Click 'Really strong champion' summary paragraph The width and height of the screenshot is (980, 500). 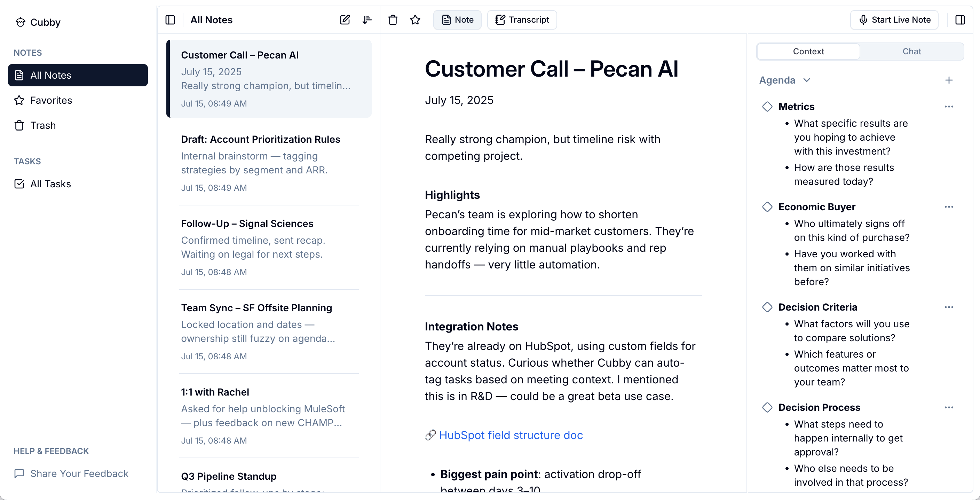click(x=543, y=148)
